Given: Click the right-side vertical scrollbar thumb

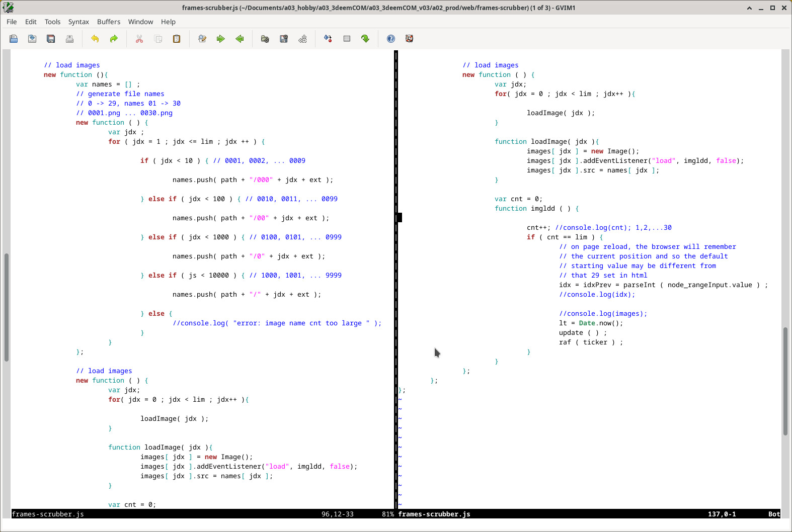Looking at the screenshot, I should point(785,381).
